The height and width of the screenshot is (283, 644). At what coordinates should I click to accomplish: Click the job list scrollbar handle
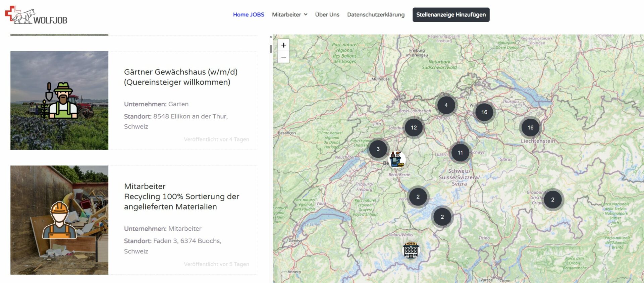[271, 49]
